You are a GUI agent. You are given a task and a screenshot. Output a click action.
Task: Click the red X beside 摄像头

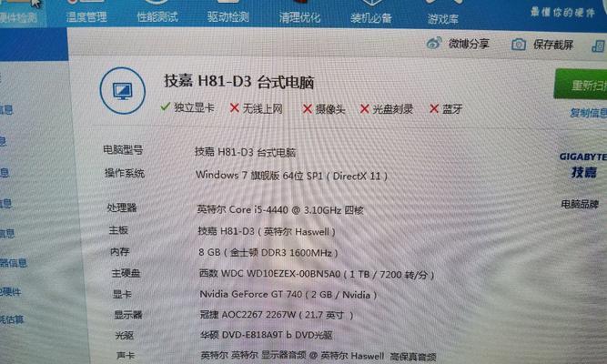tap(307, 109)
